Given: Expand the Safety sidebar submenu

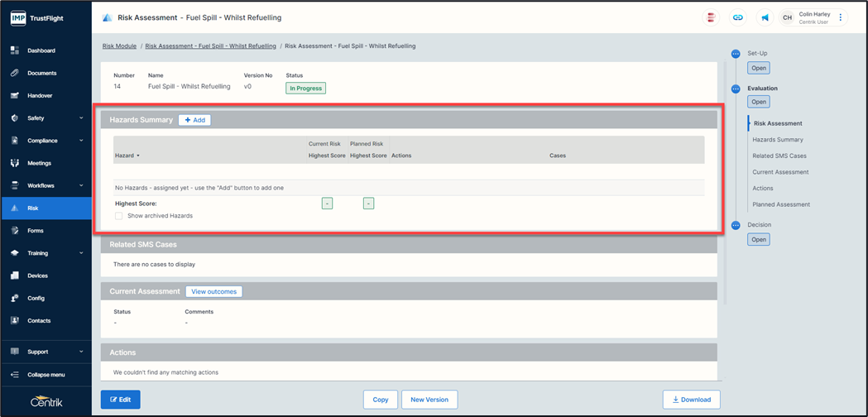Looking at the screenshot, I should tap(81, 118).
